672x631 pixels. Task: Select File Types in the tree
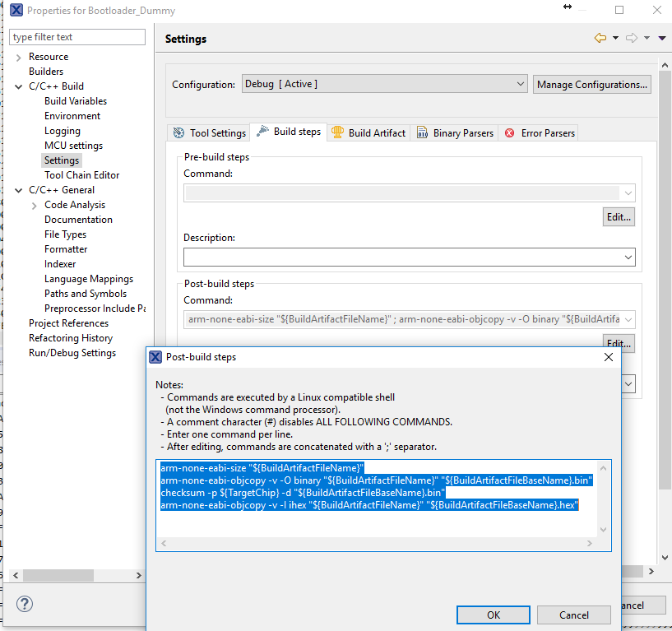click(x=65, y=234)
